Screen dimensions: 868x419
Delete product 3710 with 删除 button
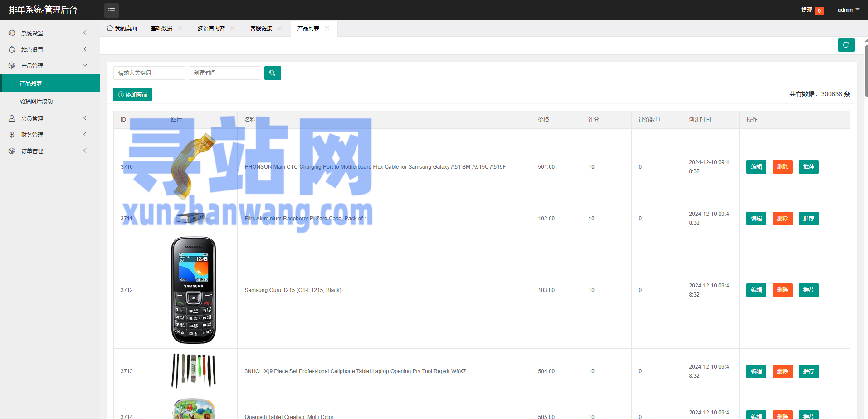783,167
